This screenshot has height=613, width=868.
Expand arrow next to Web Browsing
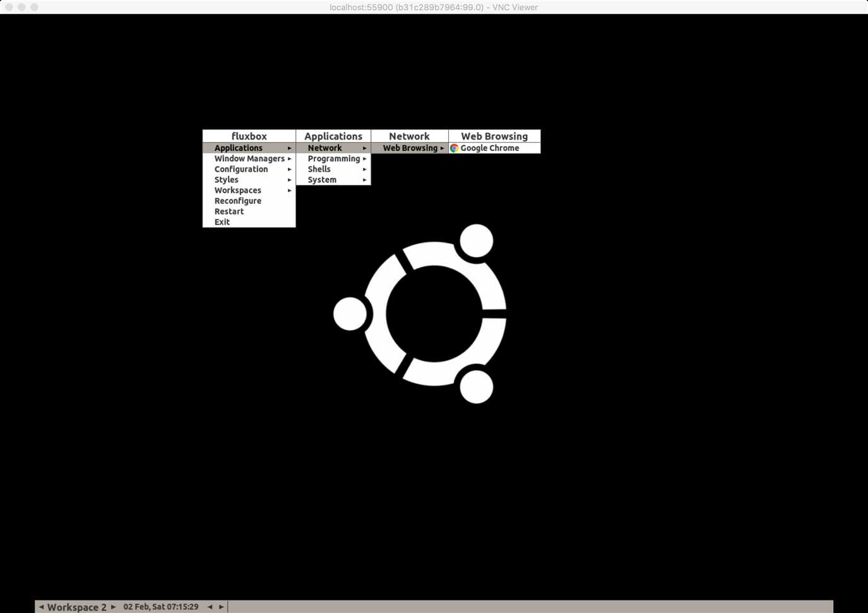pyautogui.click(x=443, y=148)
